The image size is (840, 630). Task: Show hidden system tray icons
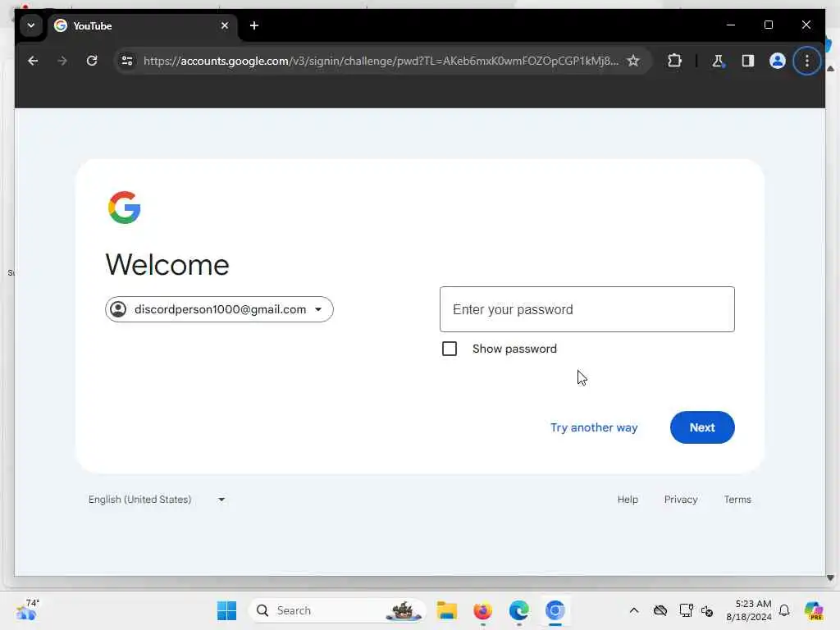click(634, 610)
